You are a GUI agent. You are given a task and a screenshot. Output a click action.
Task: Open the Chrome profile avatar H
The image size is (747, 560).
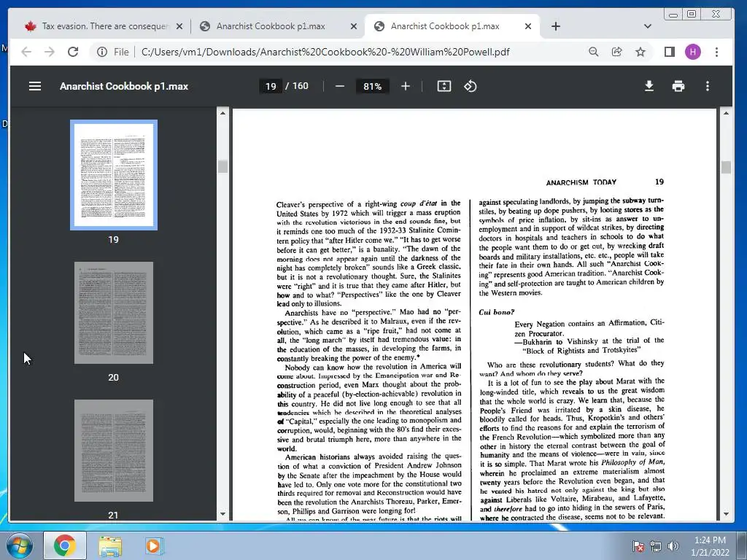pyautogui.click(x=693, y=52)
